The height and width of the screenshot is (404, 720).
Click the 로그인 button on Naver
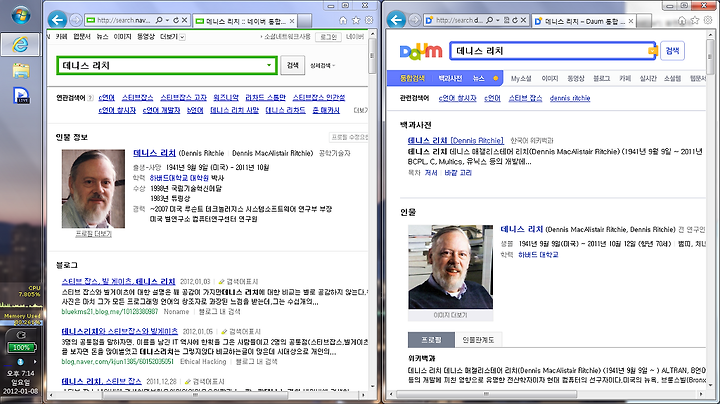(x=328, y=37)
